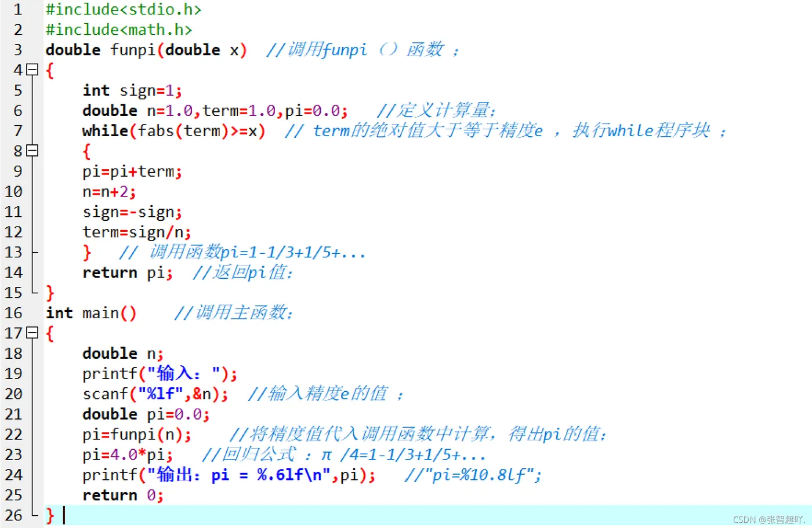Click the comment '//调用主函数'
This screenshot has width=812, height=528.
233,313
